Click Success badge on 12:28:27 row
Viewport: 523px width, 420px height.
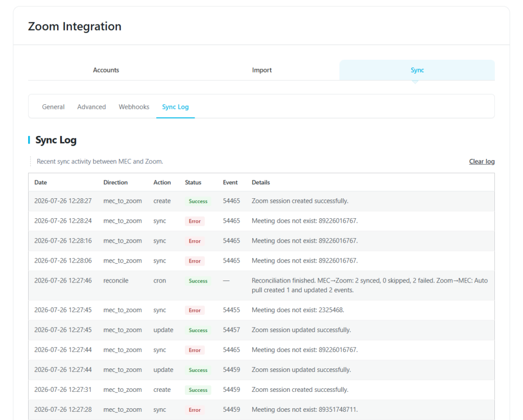coord(198,201)
